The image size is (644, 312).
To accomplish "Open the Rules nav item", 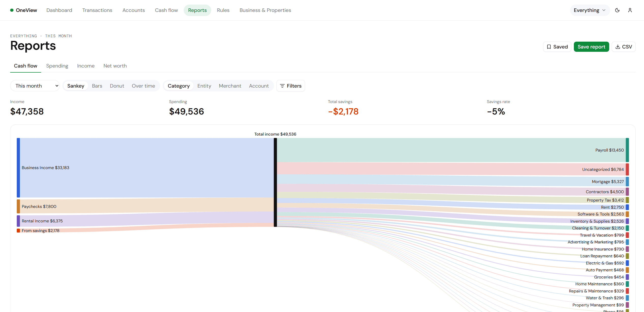I will tap(223, 10).
